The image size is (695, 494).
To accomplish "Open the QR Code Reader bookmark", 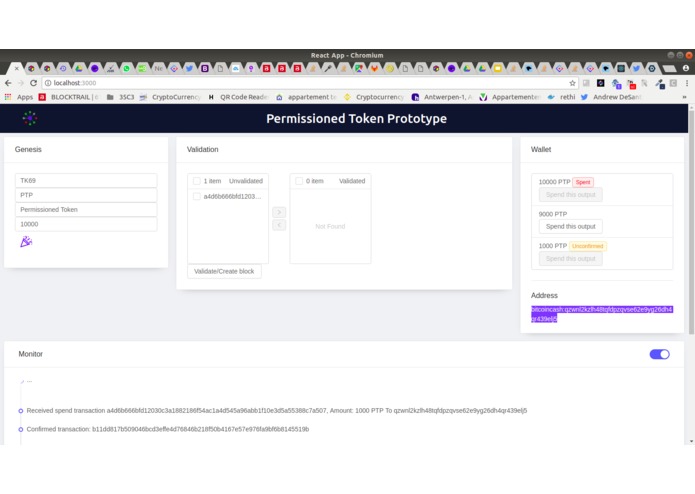I will click(238, 97).
